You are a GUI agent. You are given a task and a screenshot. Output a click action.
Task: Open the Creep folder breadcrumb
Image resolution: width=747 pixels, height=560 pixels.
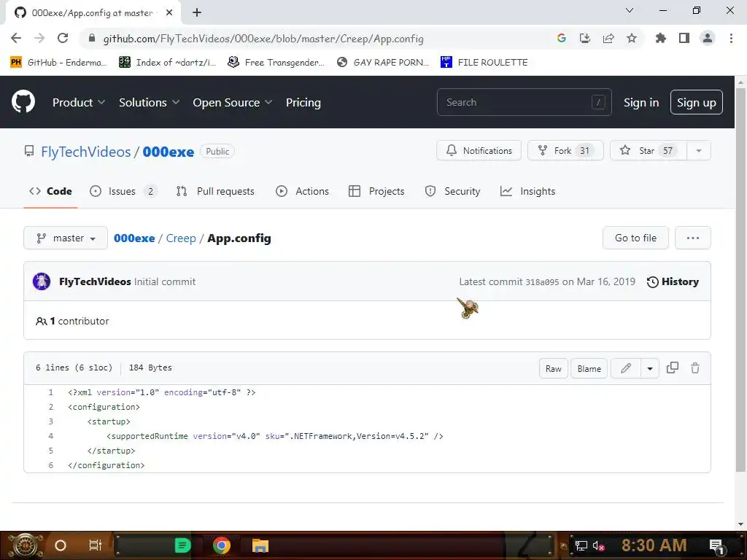click(181, 238)
